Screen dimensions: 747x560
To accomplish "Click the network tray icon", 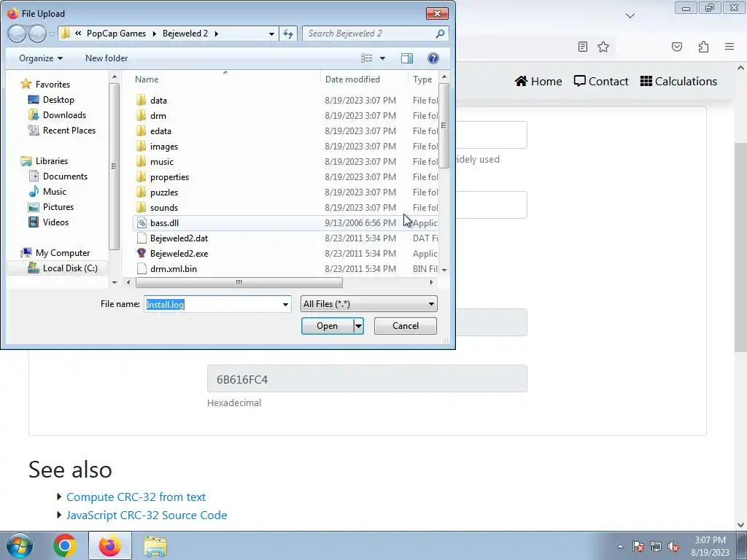I will [x=656, y=546].
